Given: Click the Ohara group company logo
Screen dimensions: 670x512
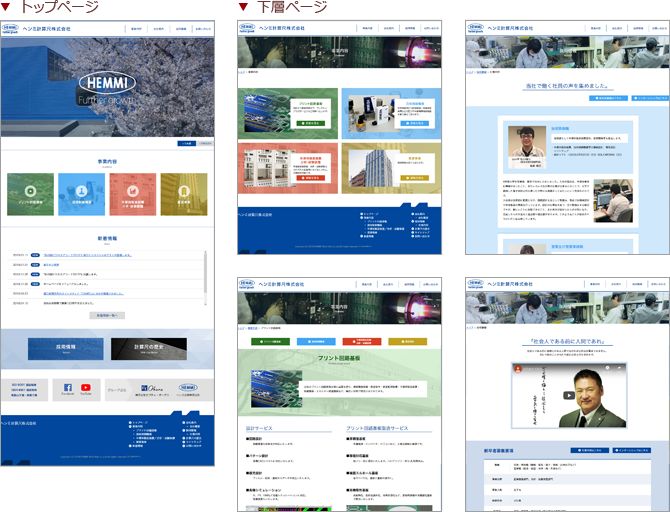Looking at the screenshot, I should 152,388.
